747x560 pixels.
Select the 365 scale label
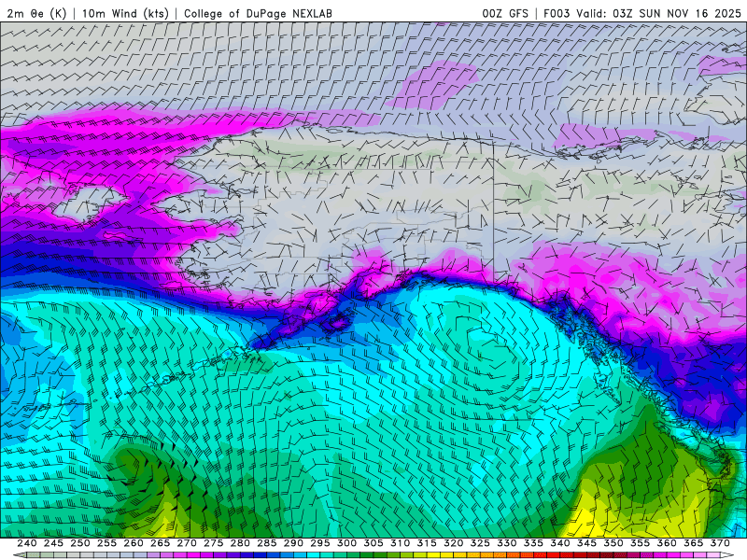point(694,543)
